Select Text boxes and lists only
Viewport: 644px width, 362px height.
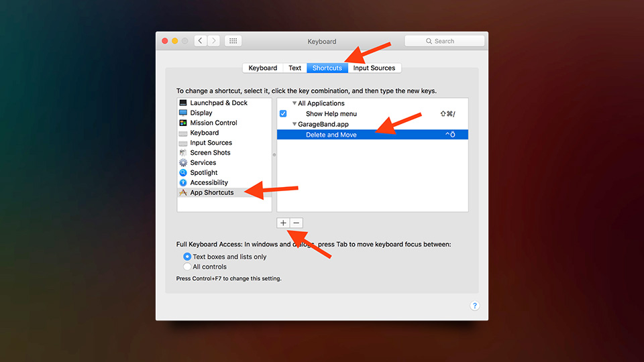(187, 257)
